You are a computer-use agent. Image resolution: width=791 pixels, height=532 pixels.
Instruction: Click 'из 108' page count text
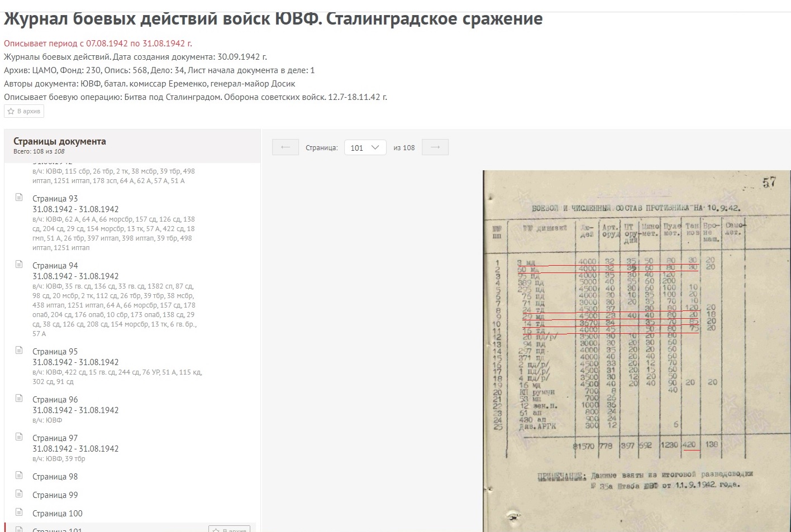404,148
